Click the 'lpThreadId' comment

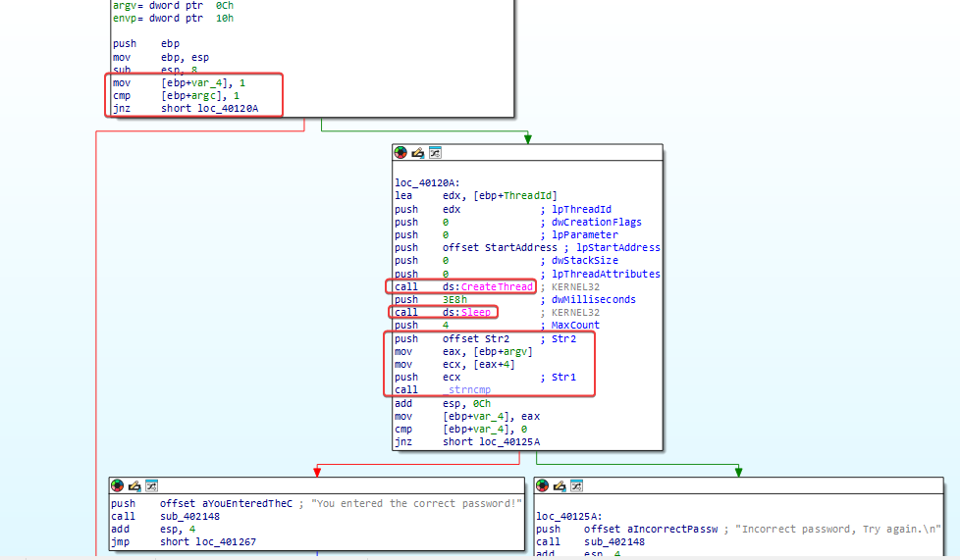click(581, 209)
